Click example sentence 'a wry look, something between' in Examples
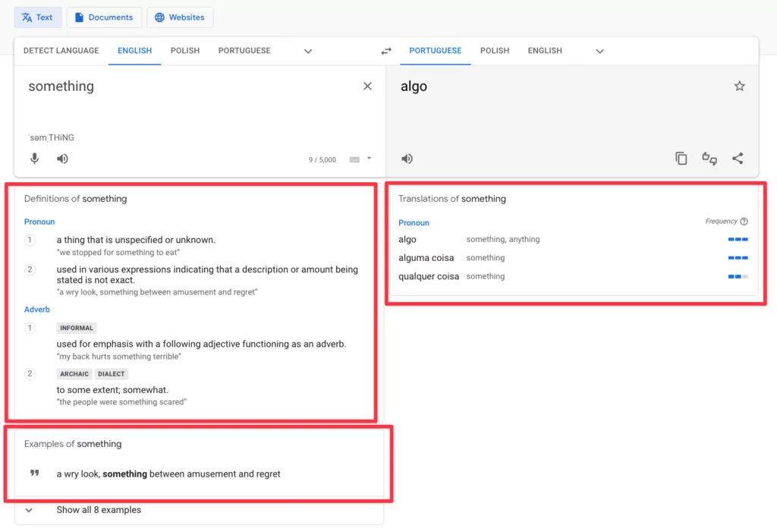Image resolution: width=777 pixels, height=532 pixels. 168,474
